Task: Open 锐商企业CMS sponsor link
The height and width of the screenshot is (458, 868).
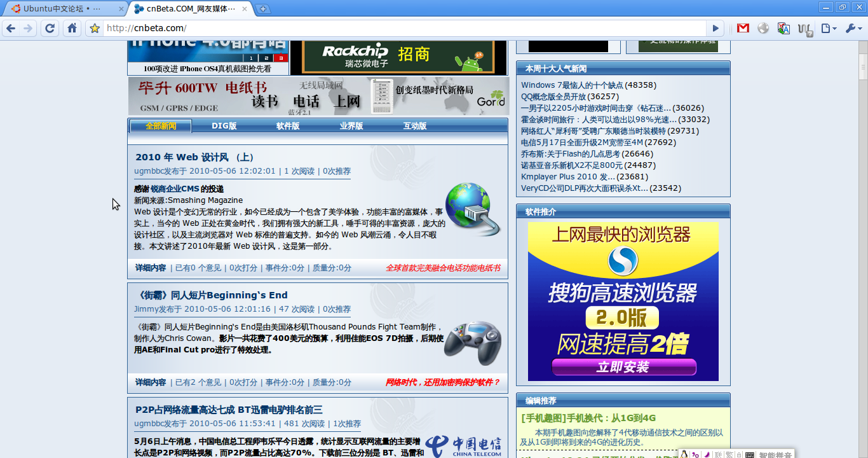Action: [175, 189]
